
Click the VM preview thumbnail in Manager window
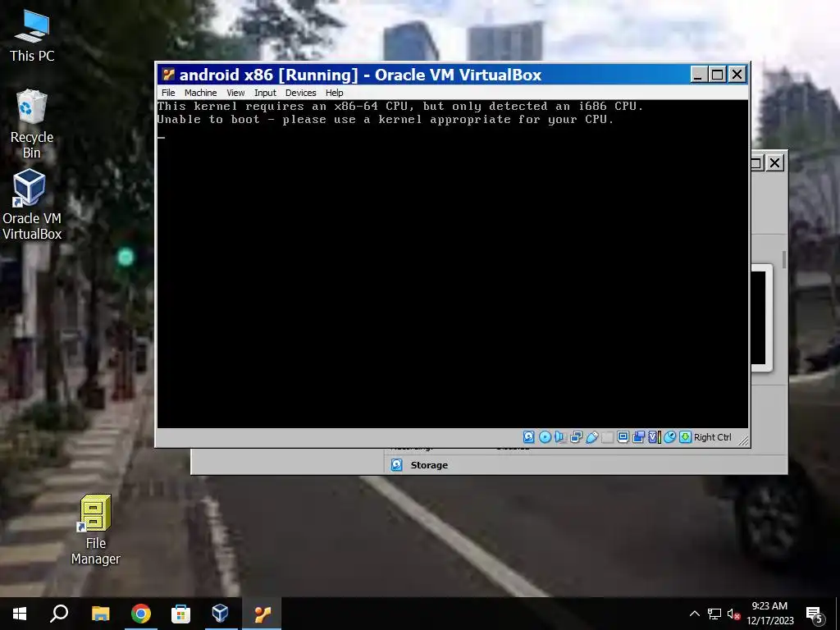761,317
